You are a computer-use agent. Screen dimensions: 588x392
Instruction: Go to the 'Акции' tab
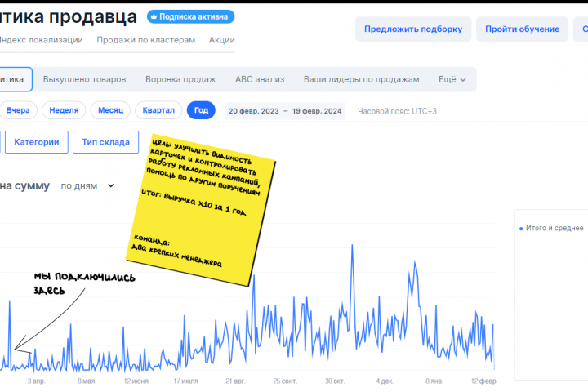click(x=222, y=40)
